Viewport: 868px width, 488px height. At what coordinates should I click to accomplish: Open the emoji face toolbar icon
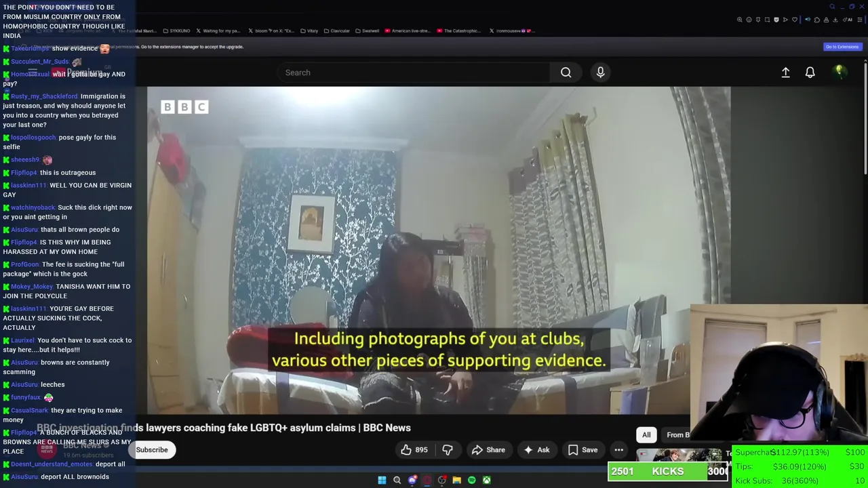pyautogui.click(x=749, y=20)
